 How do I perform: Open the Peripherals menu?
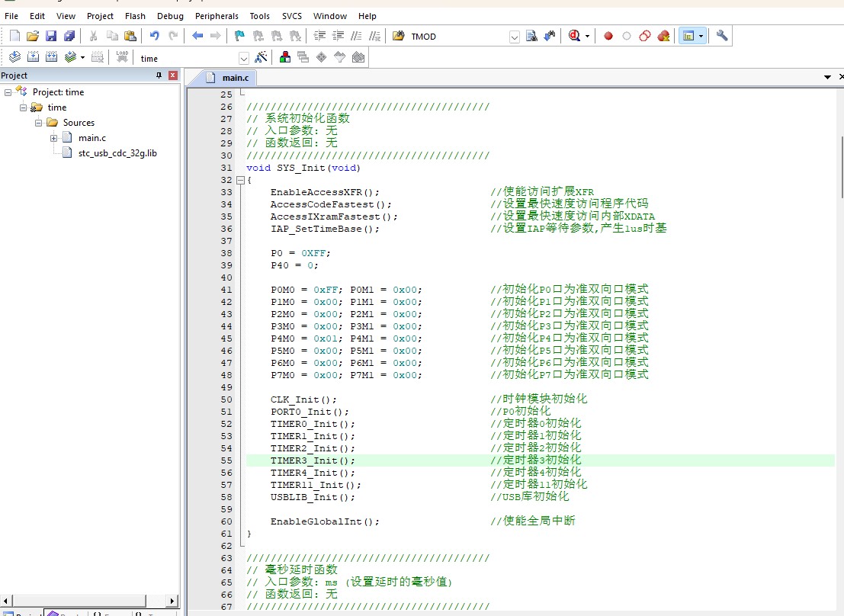coord(217,16)
